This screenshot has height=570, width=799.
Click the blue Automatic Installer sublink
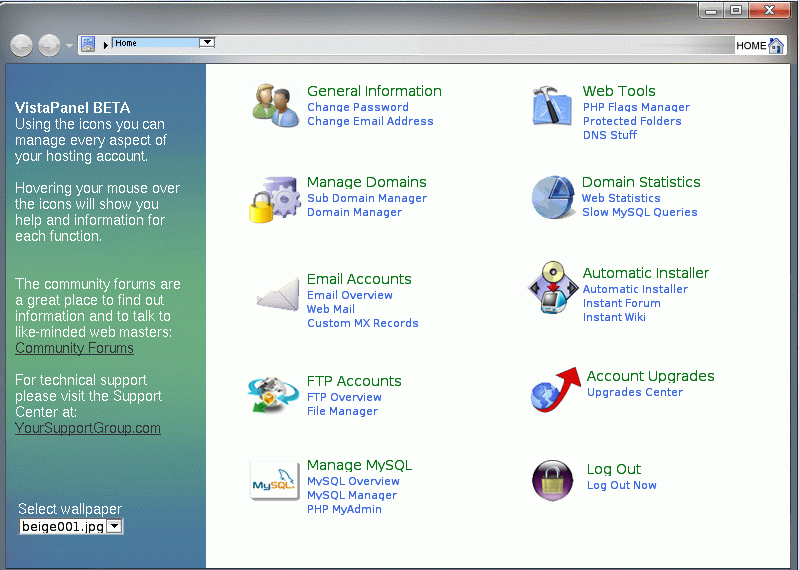[x=635, y=289]
